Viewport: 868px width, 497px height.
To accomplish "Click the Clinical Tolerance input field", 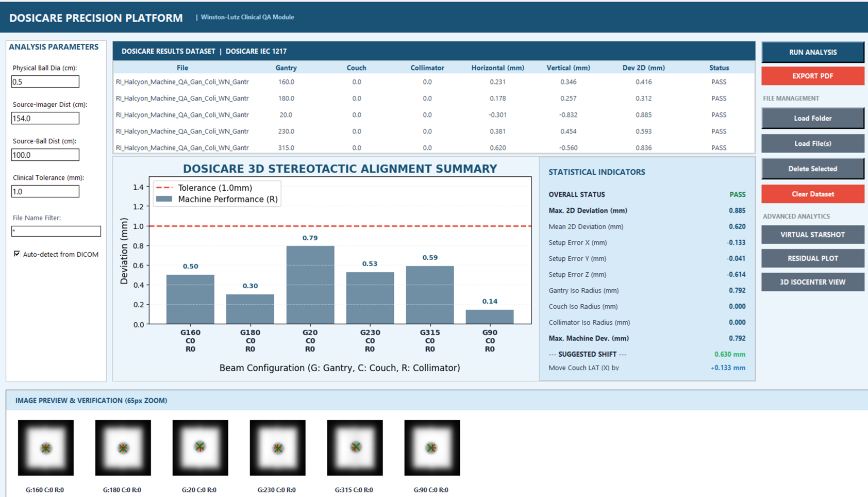I will tap(45, 191).
